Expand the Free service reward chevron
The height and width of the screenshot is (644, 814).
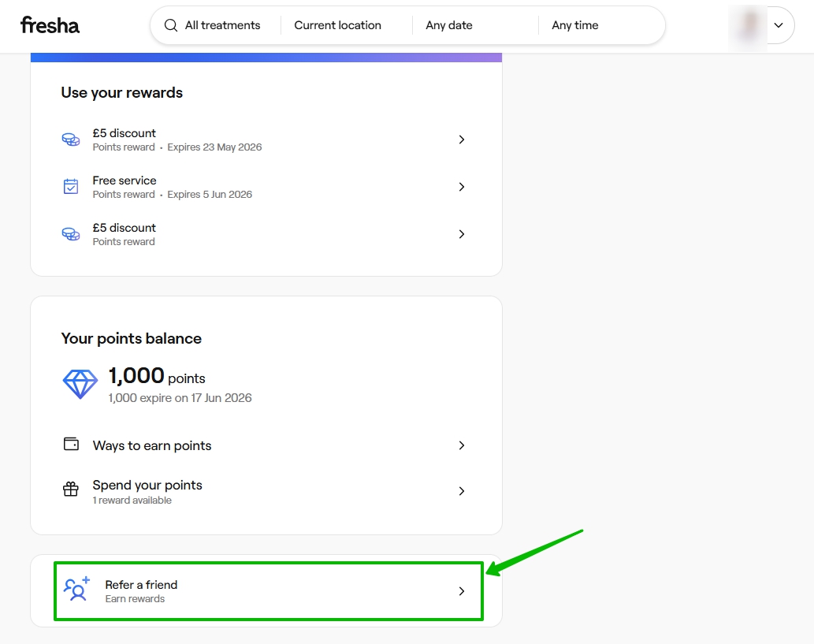tap(462, 187)
